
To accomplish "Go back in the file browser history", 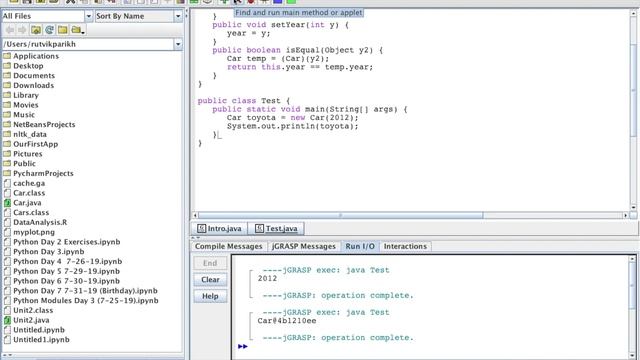I will [x=10, y=30].
